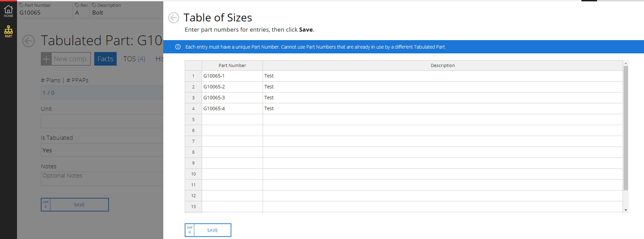Image resolution: width=644 pixels, height=239 pixels.
Task: Click SHF G shortcut badge on Table Save
Action: tap(189, 230)
